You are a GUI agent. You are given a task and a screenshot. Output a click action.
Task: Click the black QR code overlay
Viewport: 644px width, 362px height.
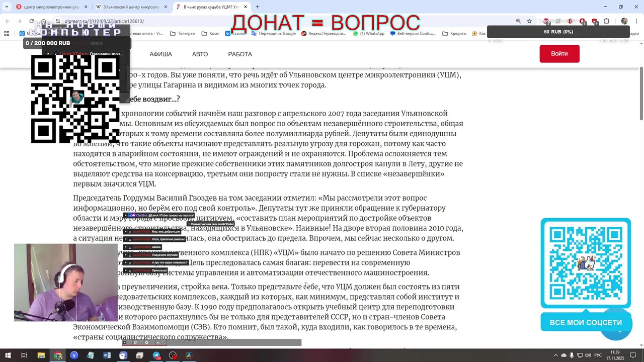tap(75, 99)
